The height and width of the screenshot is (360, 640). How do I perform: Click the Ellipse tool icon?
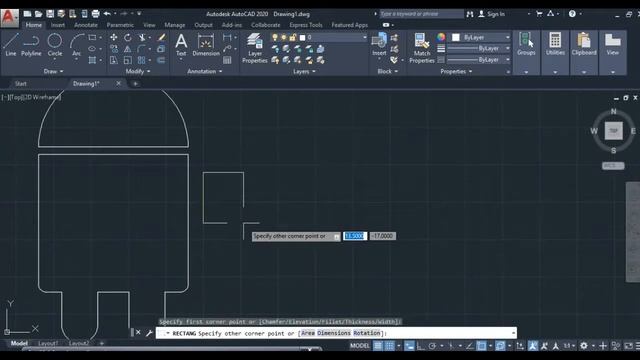(92, 49)
